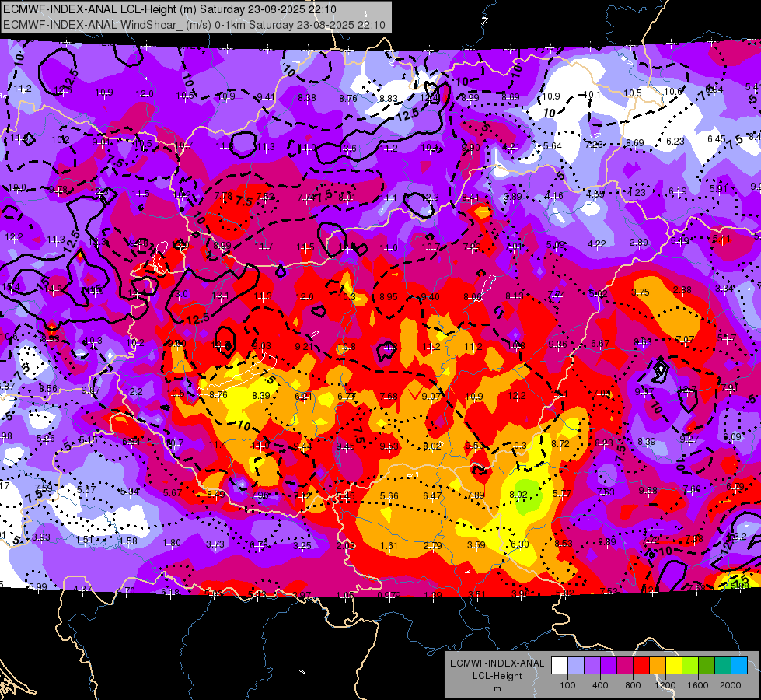Click the green LCL maximum area near 8.02

(527, 495)
